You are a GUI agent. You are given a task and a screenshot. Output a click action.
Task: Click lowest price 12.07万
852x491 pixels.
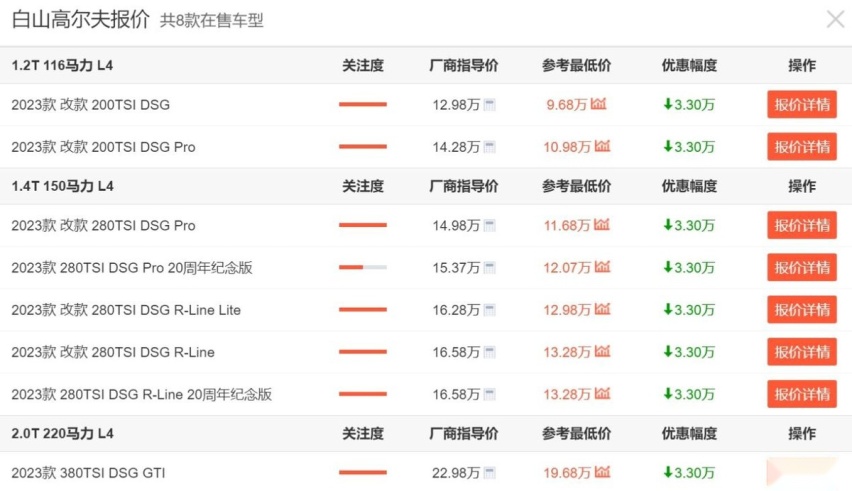[567, 267]
